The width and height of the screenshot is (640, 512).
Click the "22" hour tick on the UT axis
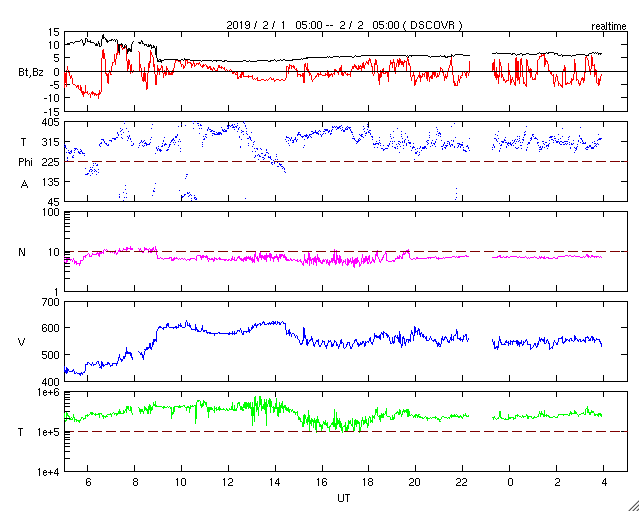(462, 483)
